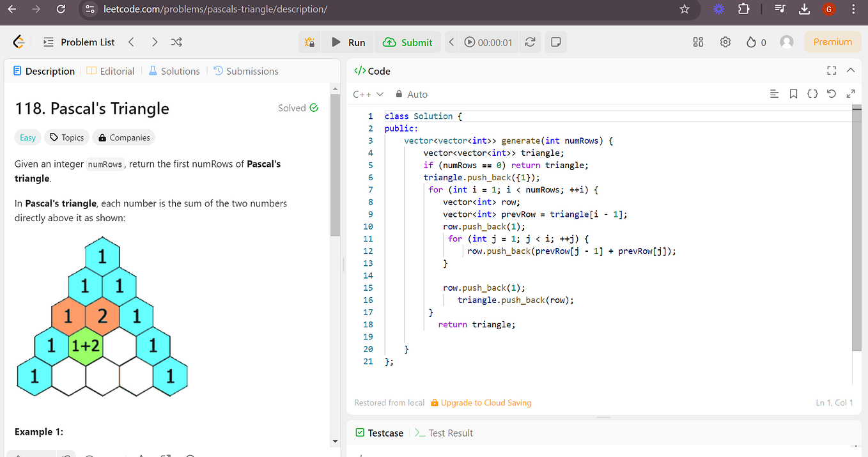This screenshot has height=457, width=868.
Task: Click the Solved status indicator
Action: click(x=298, y=108)
